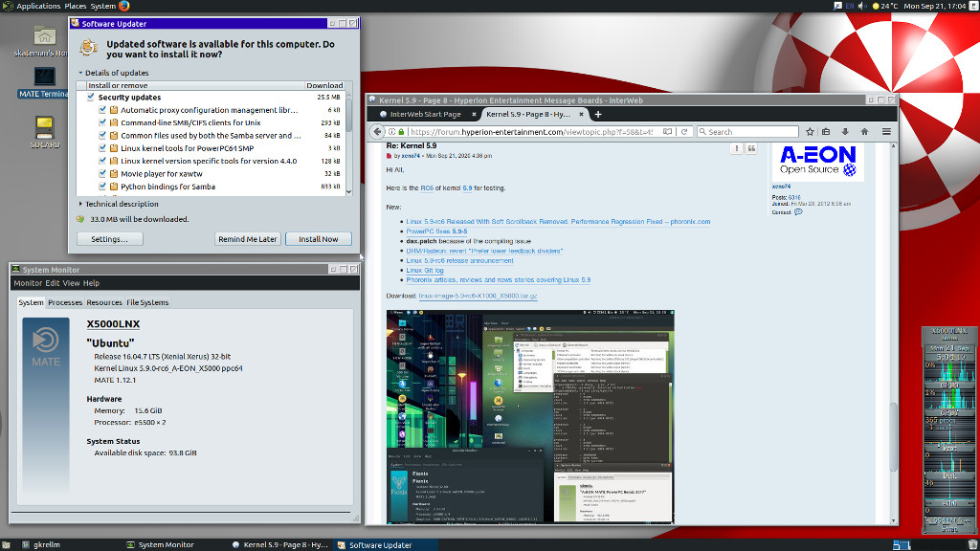This screenshot has width=980, height=551.
Task: Toggle reader view icon in address bar
Action: 667,132
